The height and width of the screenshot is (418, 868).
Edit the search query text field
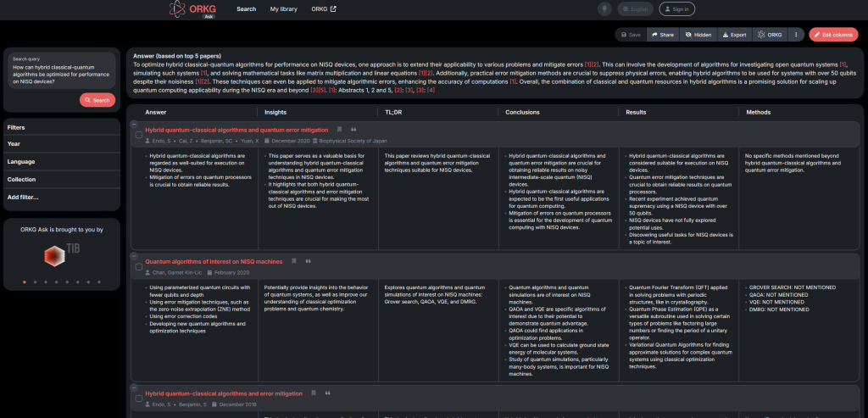click(x=61, y=70)
